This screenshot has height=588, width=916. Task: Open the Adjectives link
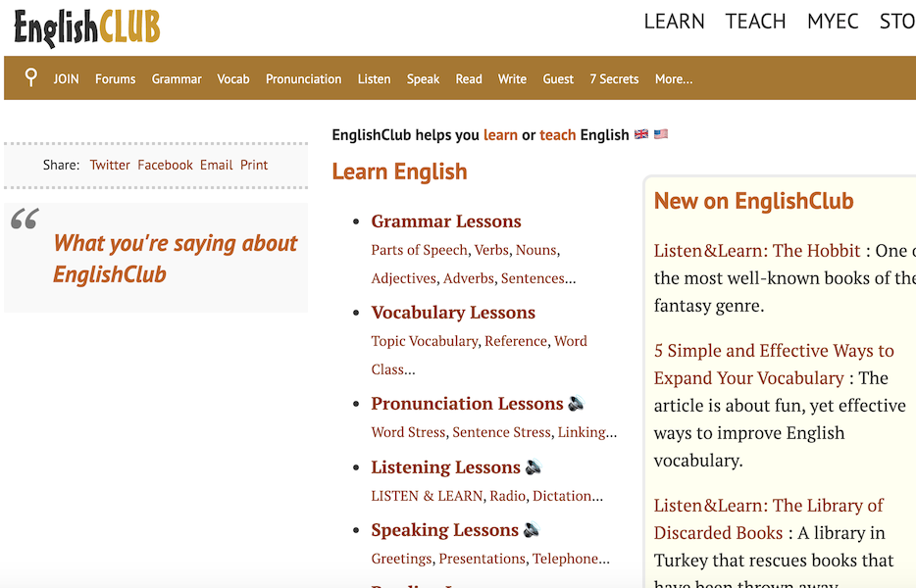(x=404, y=278)
